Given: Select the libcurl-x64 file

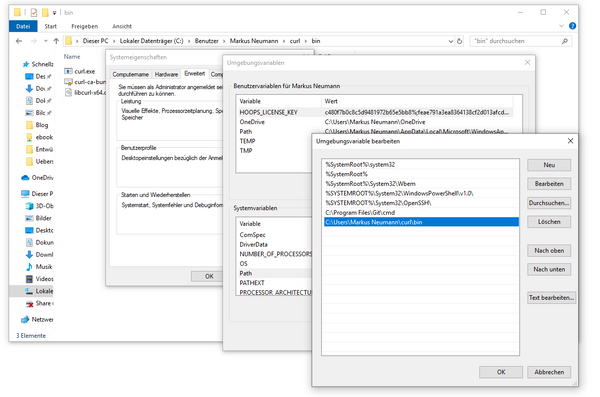Looking at the screenshot, I should click(x=85, y=93).
